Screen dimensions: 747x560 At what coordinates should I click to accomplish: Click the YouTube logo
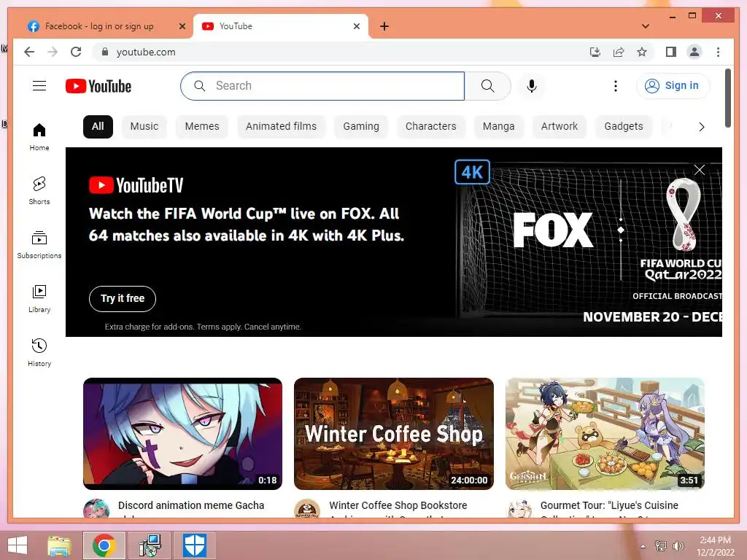coord(98,86)
